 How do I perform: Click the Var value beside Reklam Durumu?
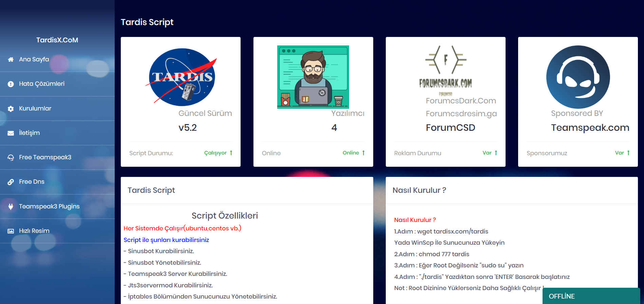coord(487,153)
